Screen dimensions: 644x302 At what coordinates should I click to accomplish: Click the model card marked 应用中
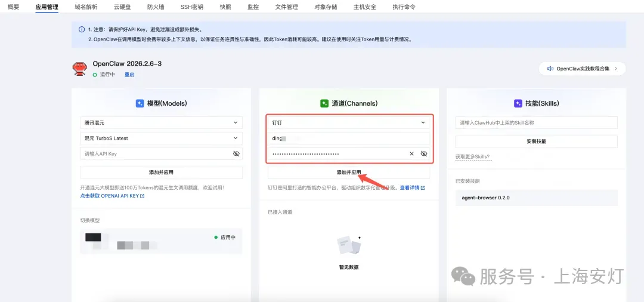[161, 241]
